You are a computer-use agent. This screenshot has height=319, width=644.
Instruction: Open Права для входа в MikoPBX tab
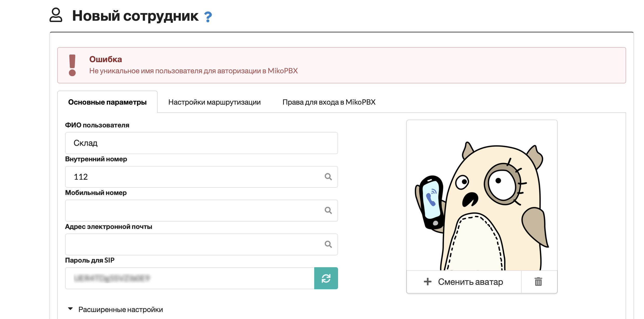pos(329,102)
